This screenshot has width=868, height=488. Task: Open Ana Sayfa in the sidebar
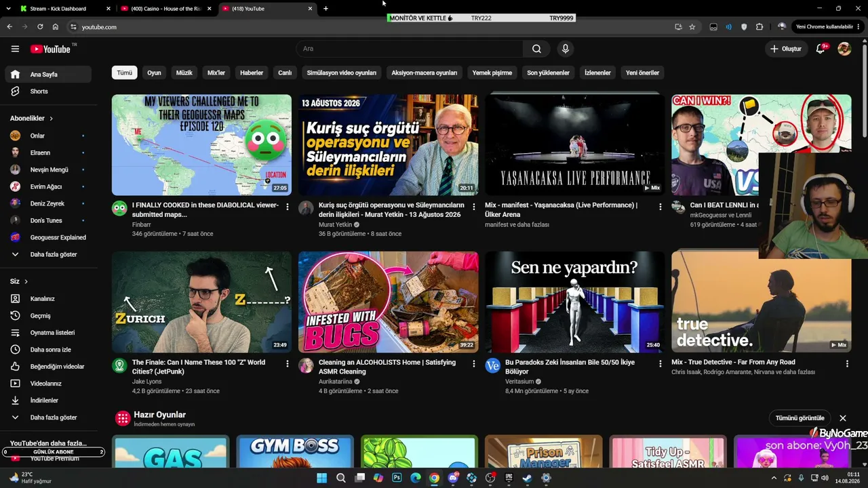pyautogui.click(x=47, y=75)
